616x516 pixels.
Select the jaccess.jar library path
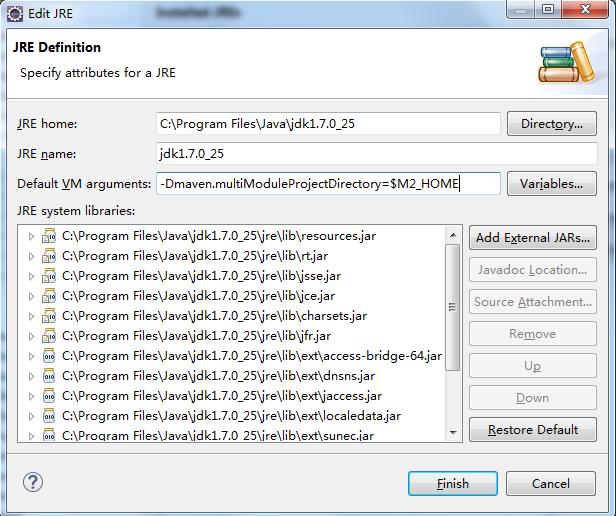[x=222, y=396]
